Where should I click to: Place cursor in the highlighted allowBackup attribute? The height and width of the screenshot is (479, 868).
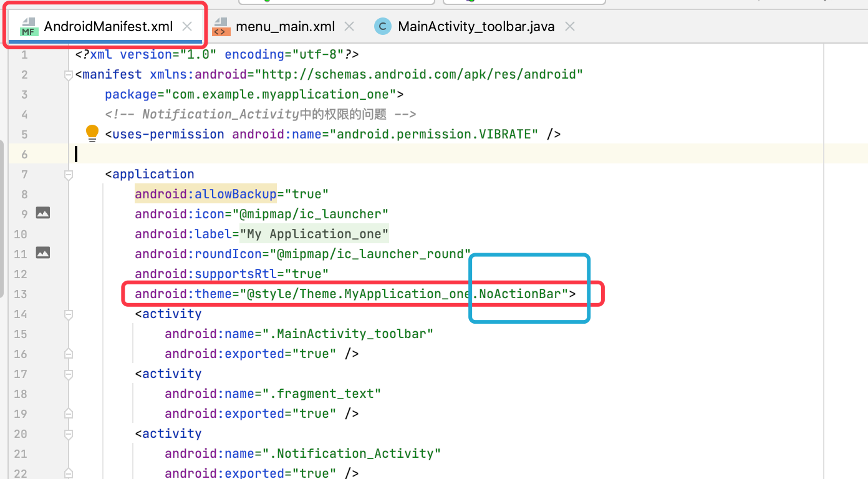206,193
